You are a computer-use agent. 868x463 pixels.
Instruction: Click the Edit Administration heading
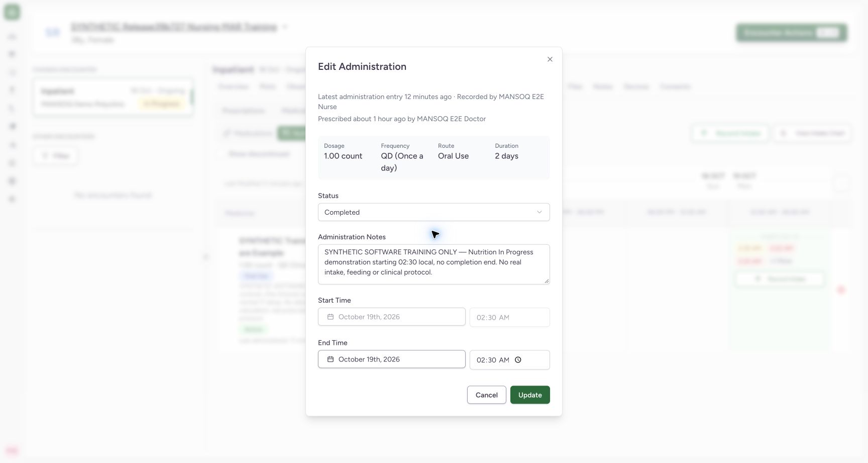tap(362, 66)
